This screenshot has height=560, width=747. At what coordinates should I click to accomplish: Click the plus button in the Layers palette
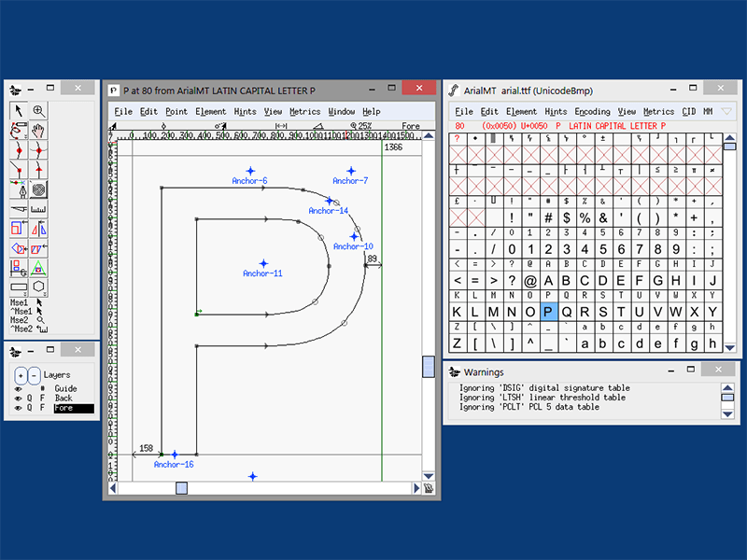(x=21, y=375)
